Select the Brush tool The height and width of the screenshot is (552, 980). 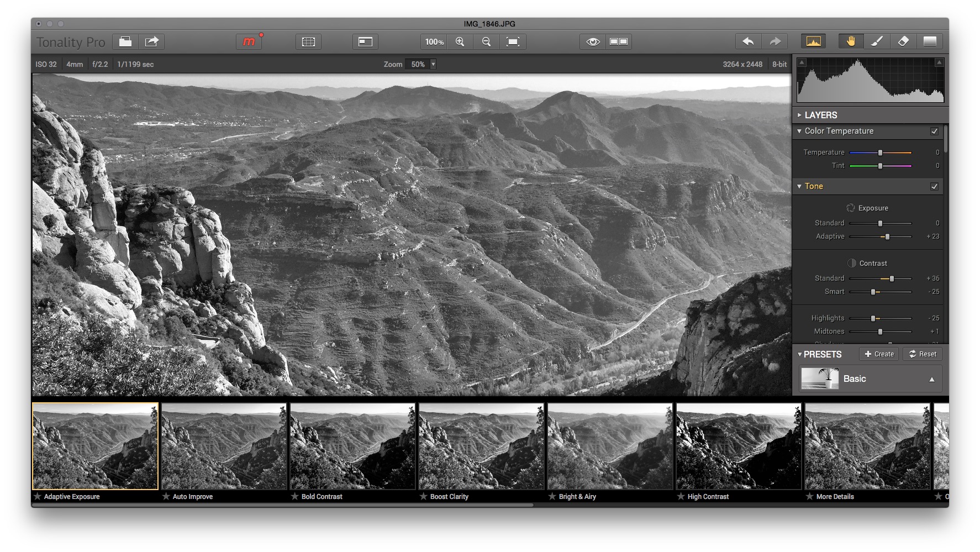click(x=877, y=41)
